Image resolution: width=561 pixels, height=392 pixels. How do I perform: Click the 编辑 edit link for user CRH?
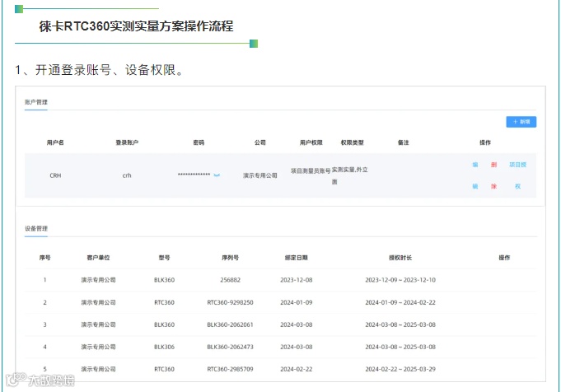[x=475, y=175]
